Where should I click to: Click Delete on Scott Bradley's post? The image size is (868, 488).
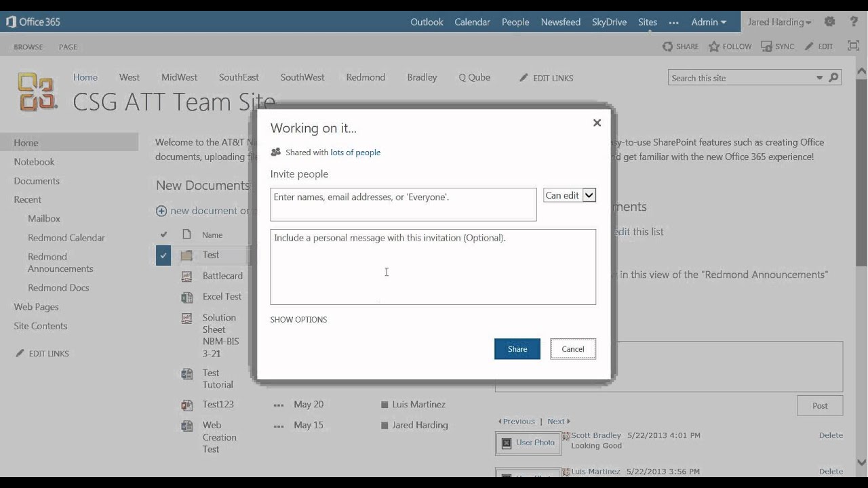[x=831, y=435]
